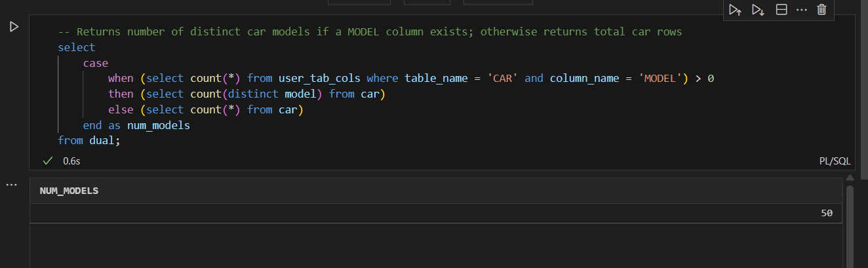The image size is (868, 268).
Task: Change cell language mode from PL/SQL
Action: pos(834,161)
